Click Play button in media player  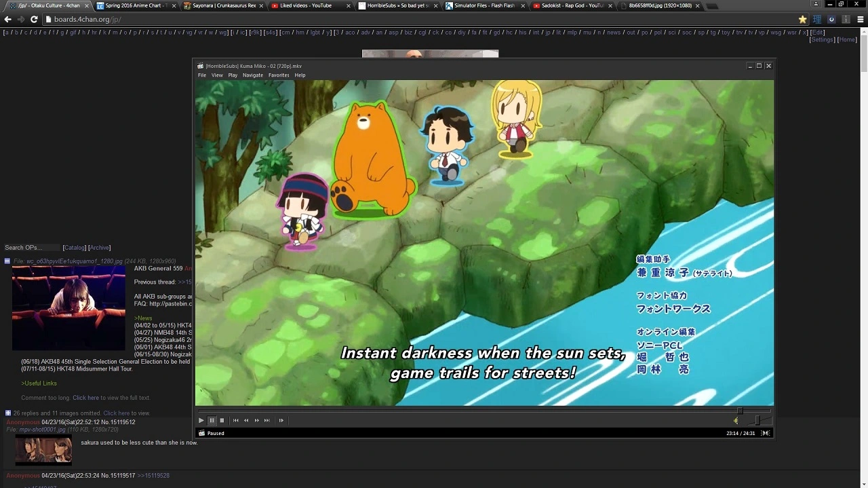[x=201, y=421]
